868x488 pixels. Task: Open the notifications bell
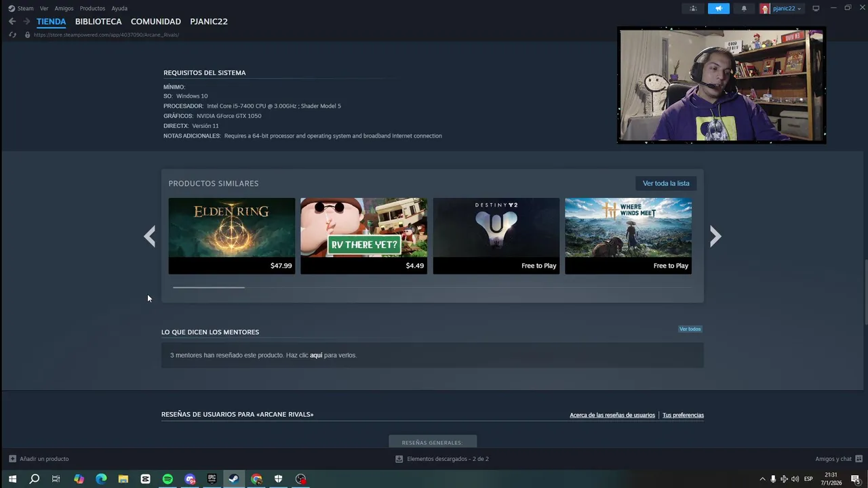click(744, 8)
